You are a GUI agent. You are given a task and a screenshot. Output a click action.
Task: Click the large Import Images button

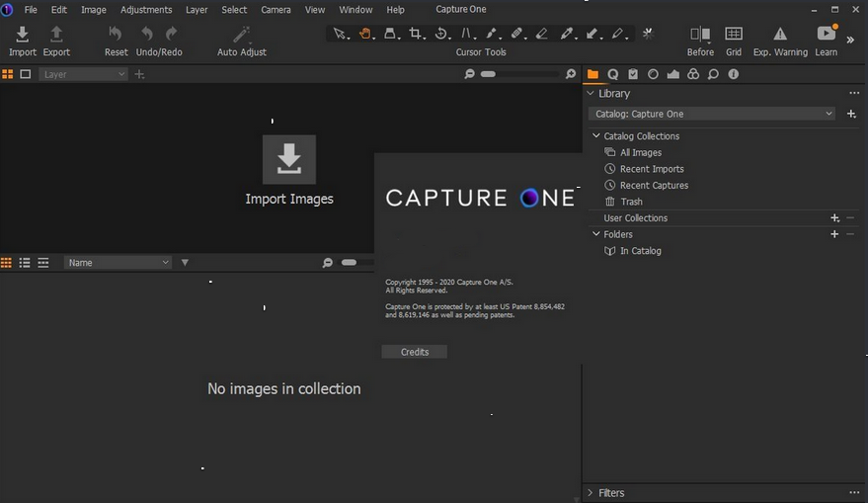[289, 159]
